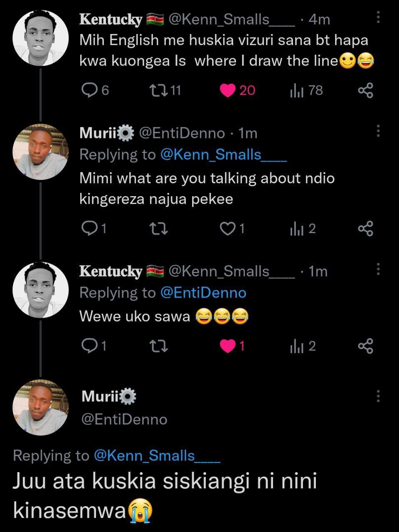This screenshot has width=399, height=532.
Task: Share the 'Wewe uko sawa' tweet
Action: (366, 346)
